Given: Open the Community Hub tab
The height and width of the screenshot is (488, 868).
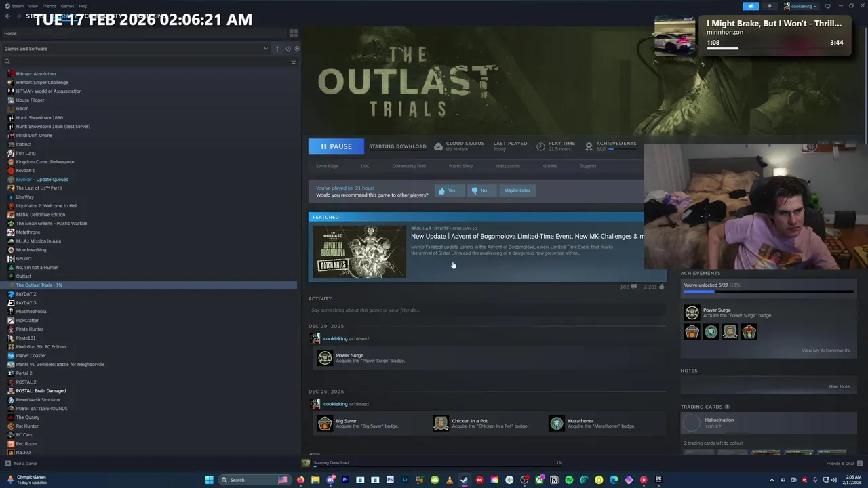Looking at the screenshot, I should pos(409,166).
